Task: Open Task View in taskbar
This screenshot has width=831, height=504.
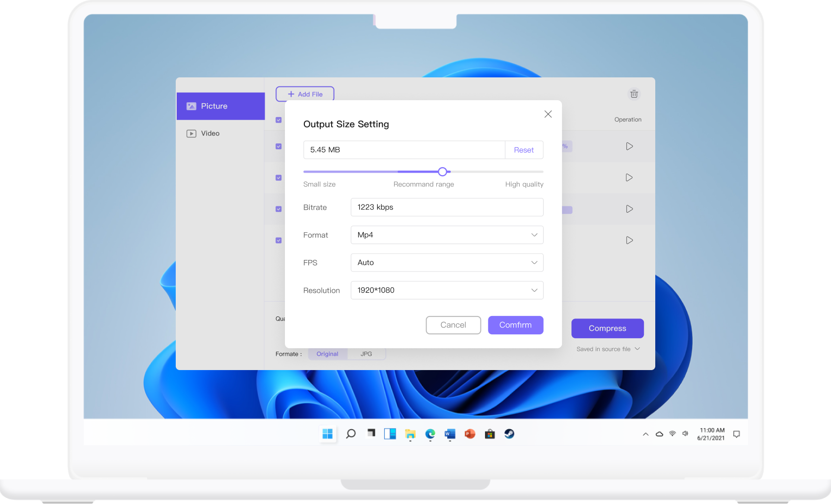Action: click(371, 433)
